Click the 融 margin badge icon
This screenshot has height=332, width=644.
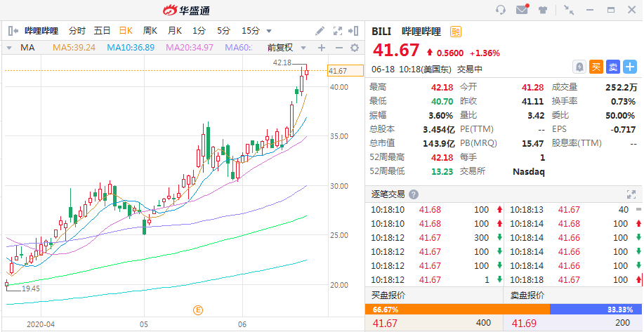coord(456,31)
